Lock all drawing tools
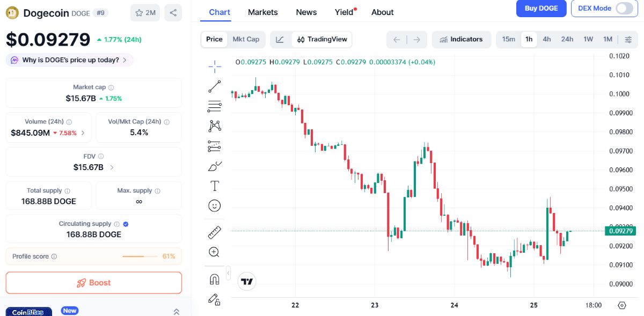Image resolution: width=644 pixels, height=316 pixels. (x=215, y=299)
